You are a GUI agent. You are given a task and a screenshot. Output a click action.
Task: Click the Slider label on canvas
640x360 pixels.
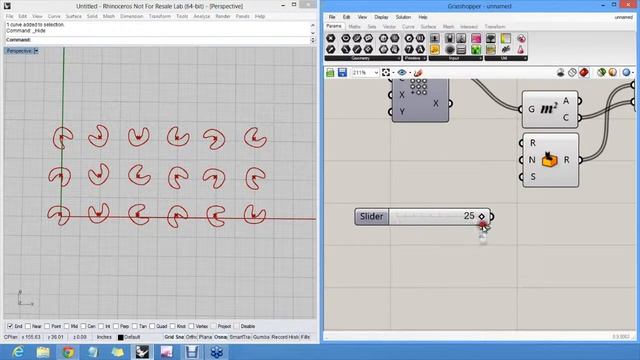click(371, 216)
